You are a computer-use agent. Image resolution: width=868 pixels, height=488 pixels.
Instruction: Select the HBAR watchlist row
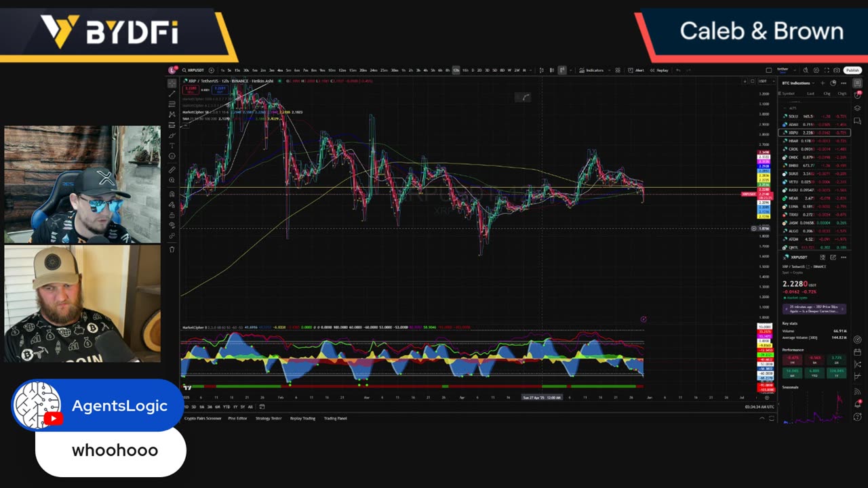tap(814, 141)
